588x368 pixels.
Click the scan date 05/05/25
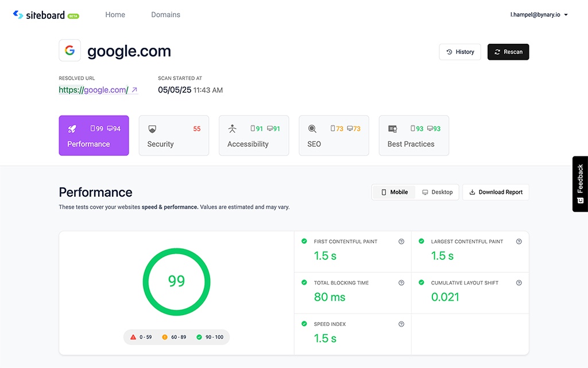(175, 90)
